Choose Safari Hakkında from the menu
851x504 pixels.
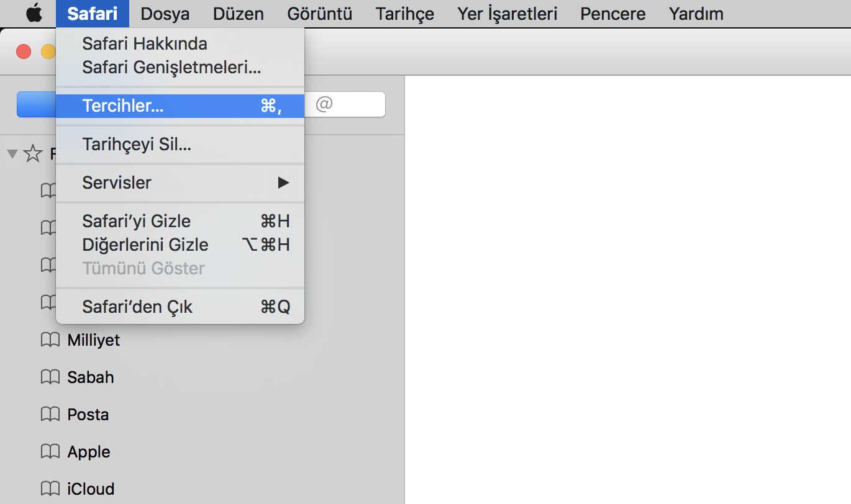pos(180,43)
